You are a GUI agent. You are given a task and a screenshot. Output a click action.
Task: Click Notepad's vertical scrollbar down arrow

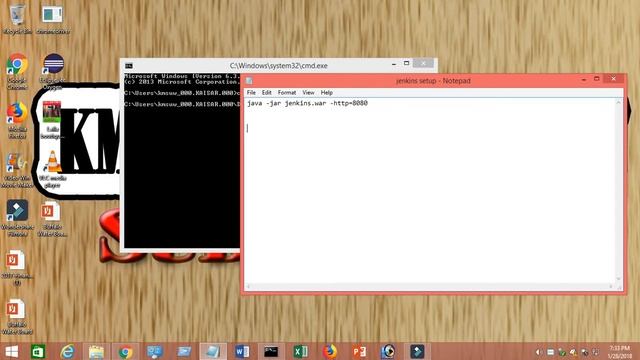(x=618, y=279)
